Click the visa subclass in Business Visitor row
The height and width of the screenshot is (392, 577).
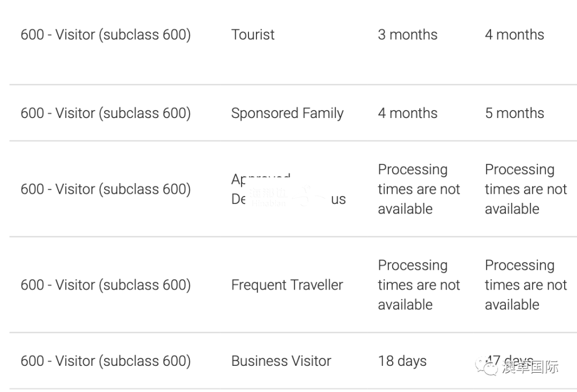[105, 361]
